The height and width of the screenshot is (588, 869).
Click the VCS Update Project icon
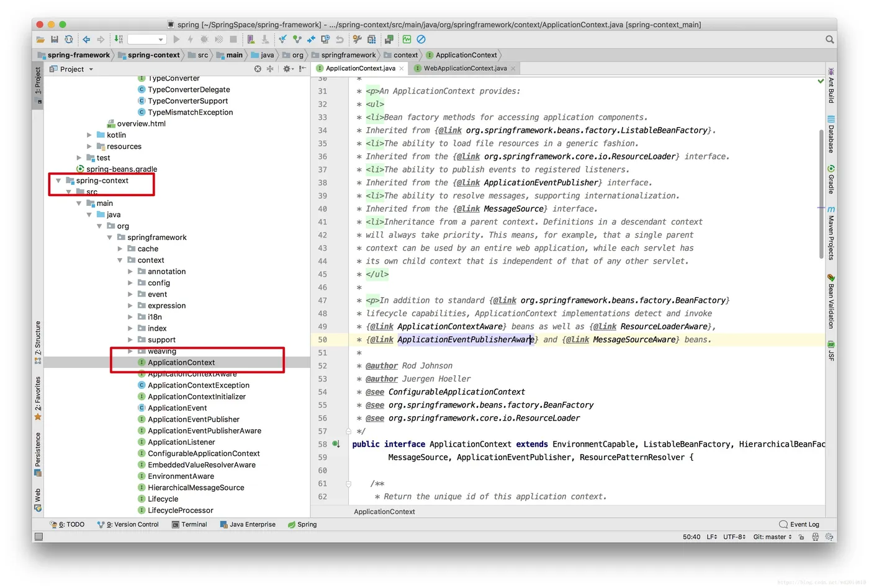pos(282,39)
